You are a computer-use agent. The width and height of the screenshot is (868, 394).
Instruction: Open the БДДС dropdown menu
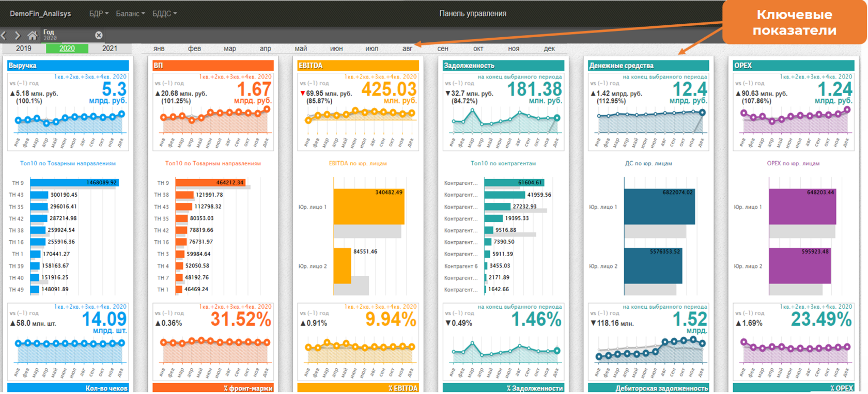coord(164,13)
